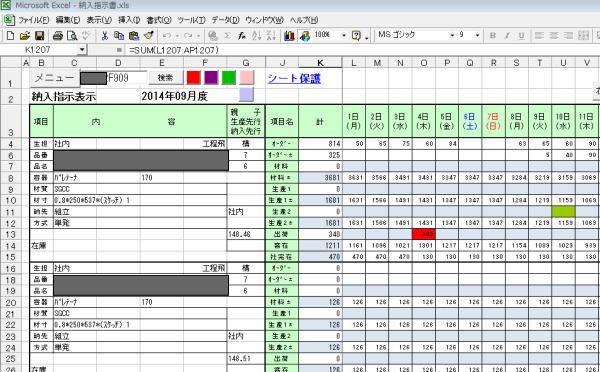
Task: Run the Spelling check icon
Action: [86, 36]
